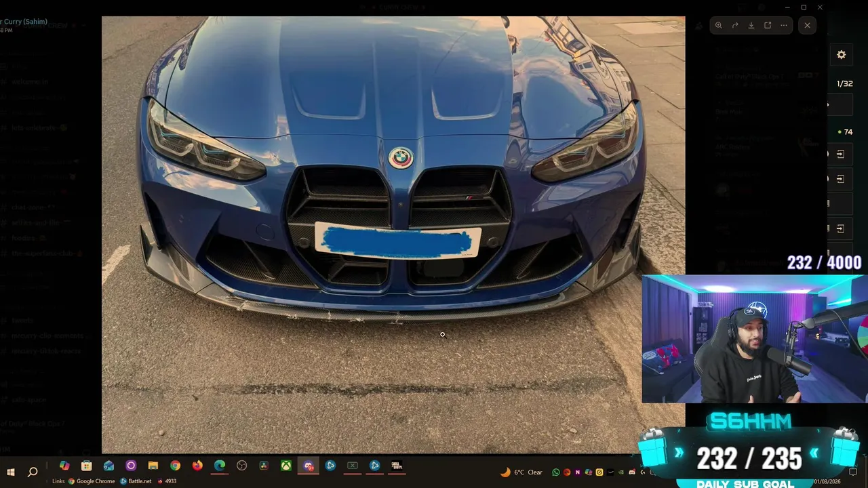Click the lowest join arrow icon in right panel
The image size is (868, 488).
coord(840,228)
